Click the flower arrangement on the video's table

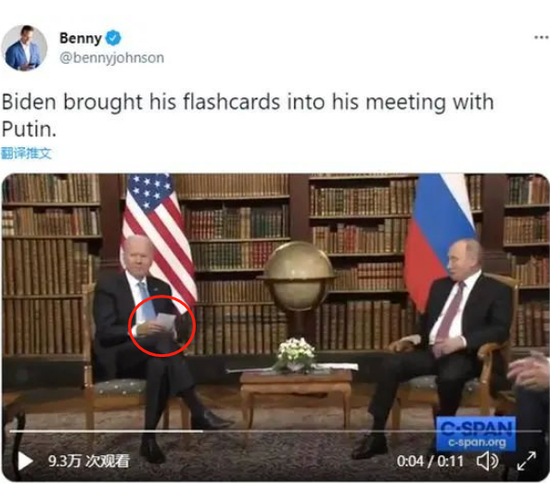[x=295, y=354]
